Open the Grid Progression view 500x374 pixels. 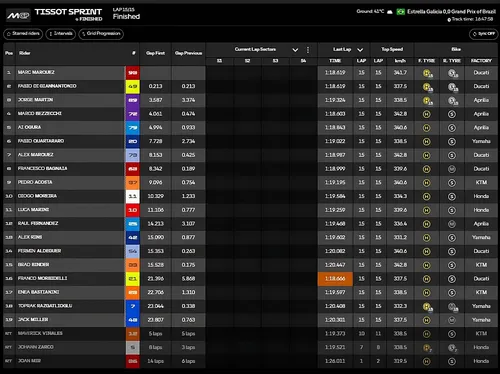101,34
